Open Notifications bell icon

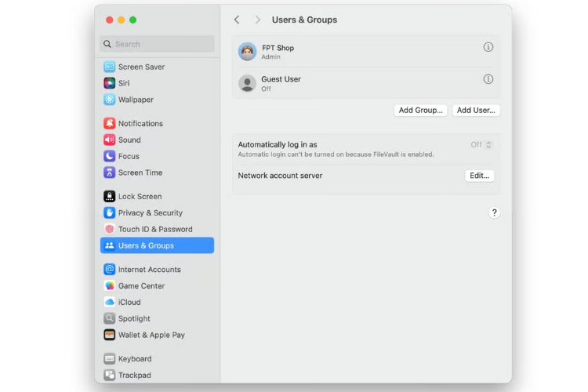tap(110, 123)
